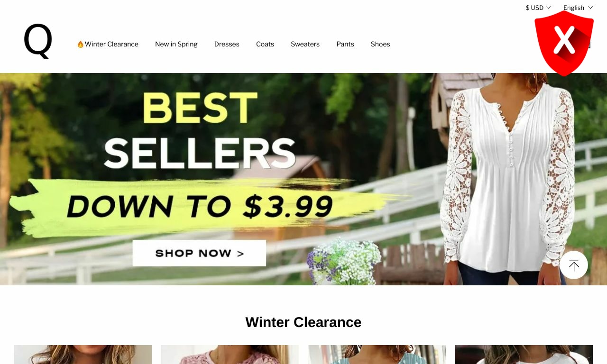This screenshot has height=364, width=607.
Task: Click the red shield X icon
Action: pos(564,43)
